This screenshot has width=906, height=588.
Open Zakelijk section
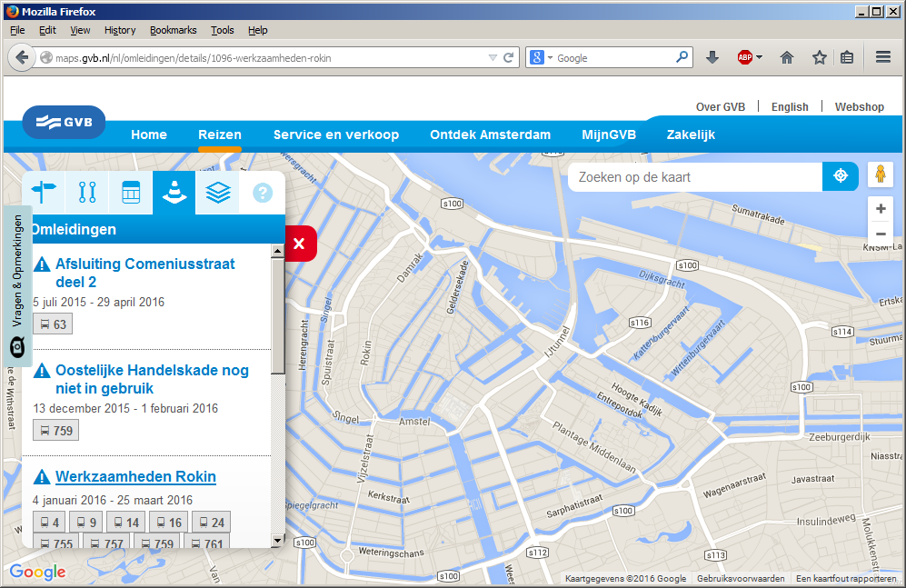click(x=691, y=135)
